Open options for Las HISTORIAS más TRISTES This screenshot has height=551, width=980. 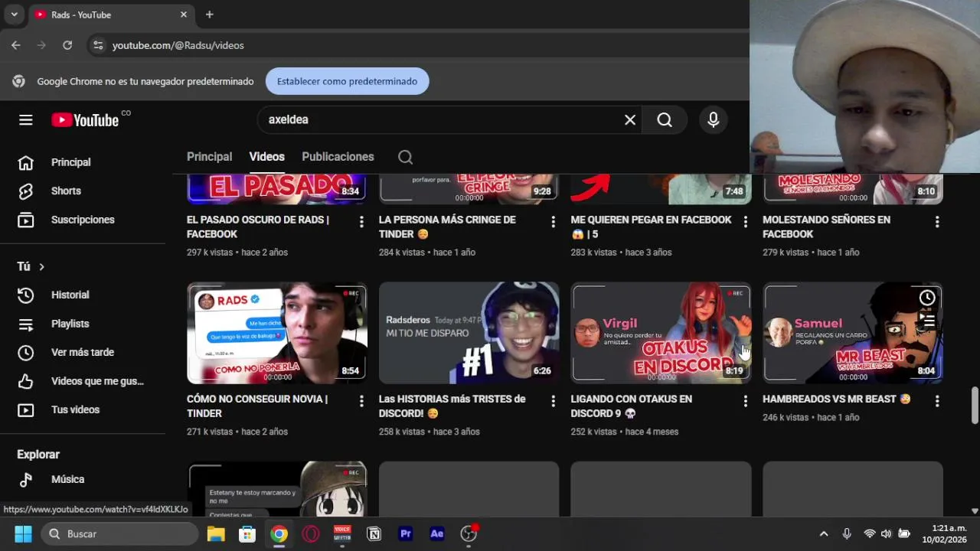pyautogui.click(x=553, y=401)
